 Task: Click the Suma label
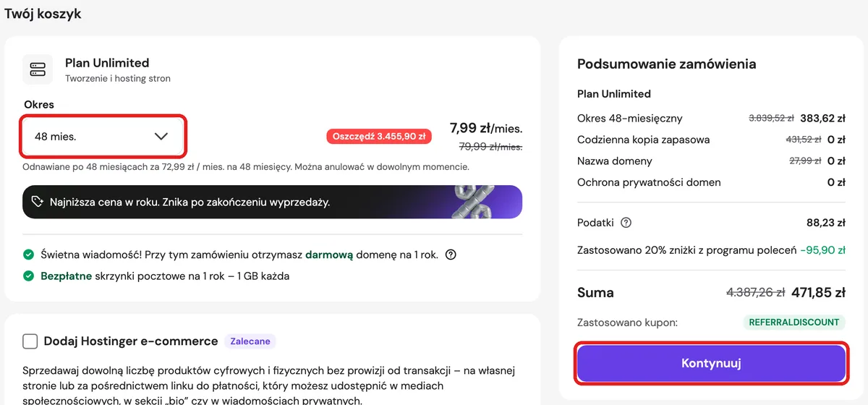[x=595, y=293]
